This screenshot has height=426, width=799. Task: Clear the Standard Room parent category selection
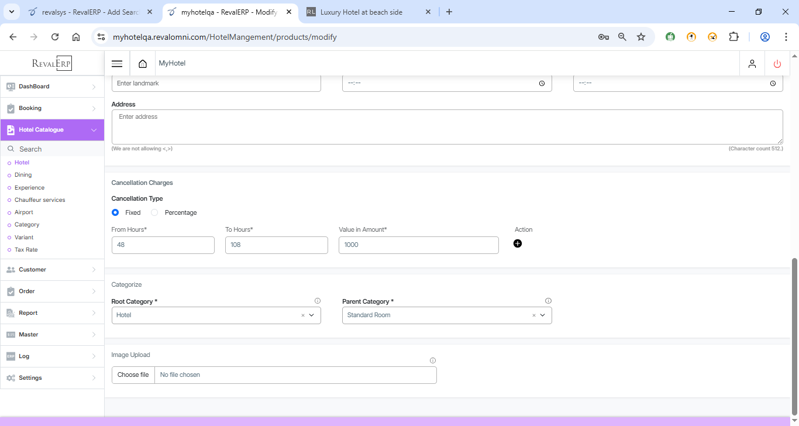[533, 315]
